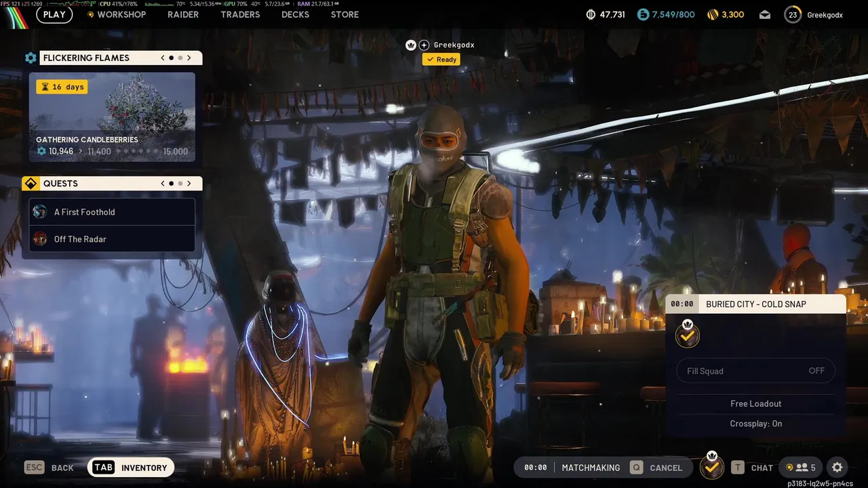Click the level 23 profile ring
The width and height of the screenshot is (868, 488).
793,14
